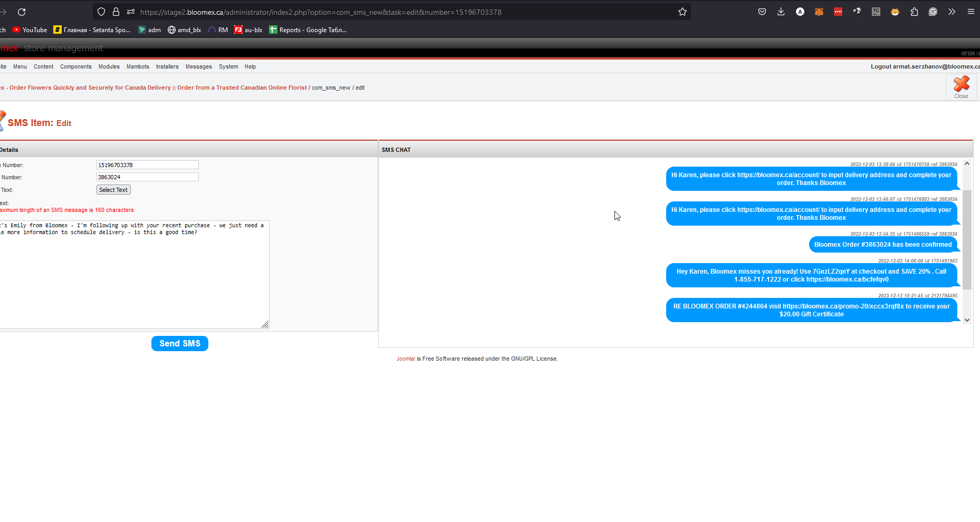
Task: Open the browser extensions puzzle icon
Action: pyautogui.click(x=914, y=12)
